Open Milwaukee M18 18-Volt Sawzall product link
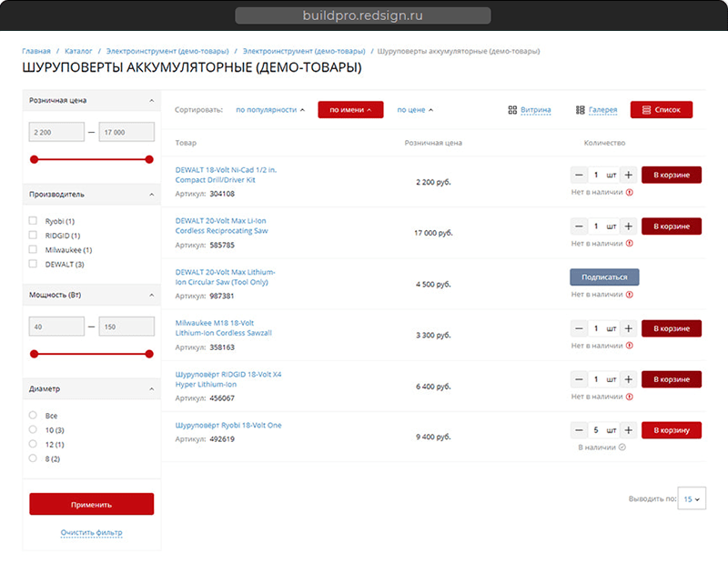The height and width of the screenshot is (573, 728). [223, 328]
